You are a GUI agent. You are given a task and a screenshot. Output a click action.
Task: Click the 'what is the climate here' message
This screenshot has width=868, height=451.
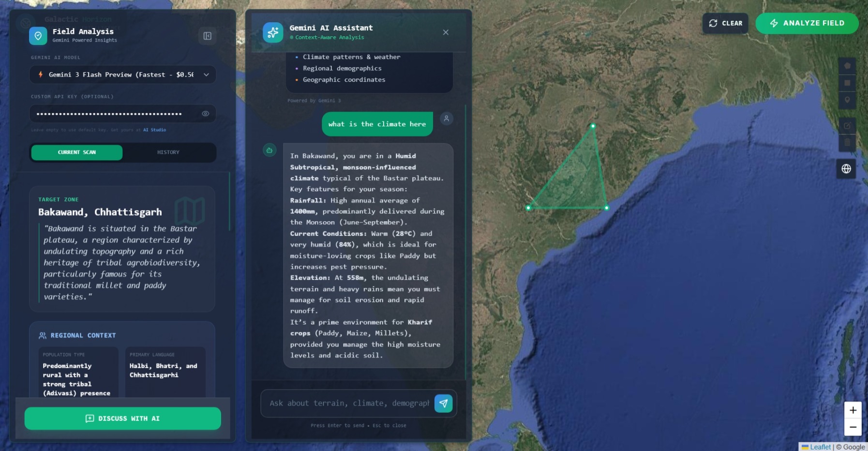pyautogui.click(x=377, y=124)
